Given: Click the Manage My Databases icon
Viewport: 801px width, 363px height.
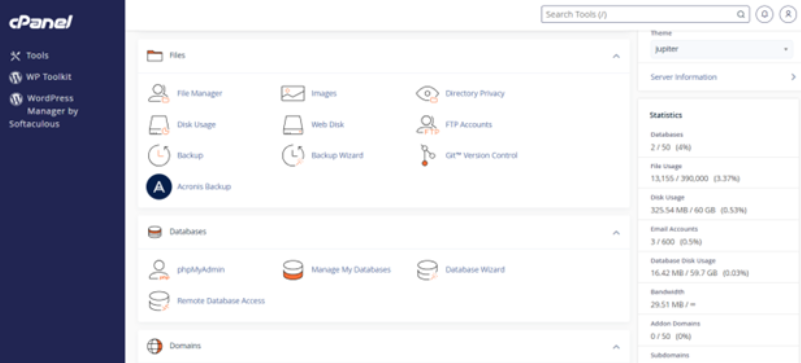Looking at the screenshot, I should coord(293,270).
